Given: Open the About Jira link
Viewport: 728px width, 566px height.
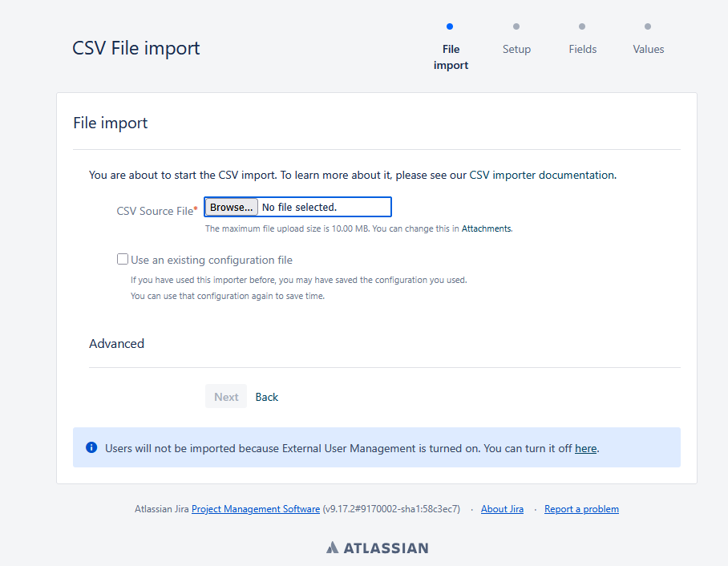Looking at the screenshot, I should (502, 509).
